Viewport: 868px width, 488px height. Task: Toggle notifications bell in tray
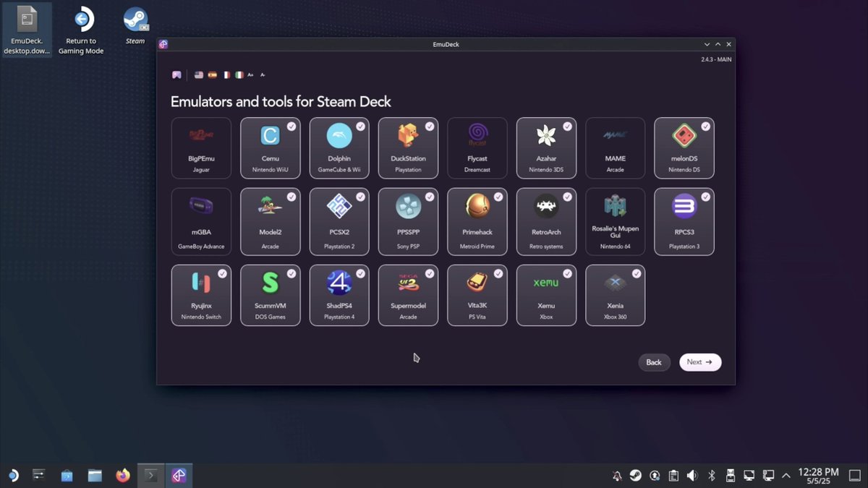click(x=616, y=476)
